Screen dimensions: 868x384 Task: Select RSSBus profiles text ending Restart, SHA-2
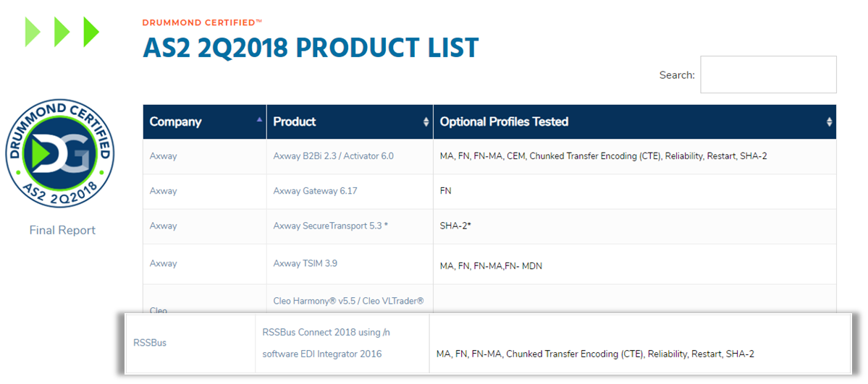(x=595, y=354)
